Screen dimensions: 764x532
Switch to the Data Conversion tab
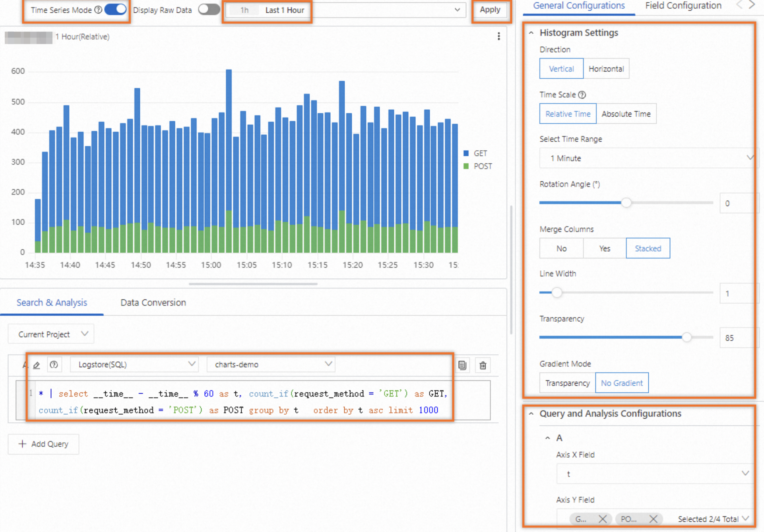click(153, 302)
